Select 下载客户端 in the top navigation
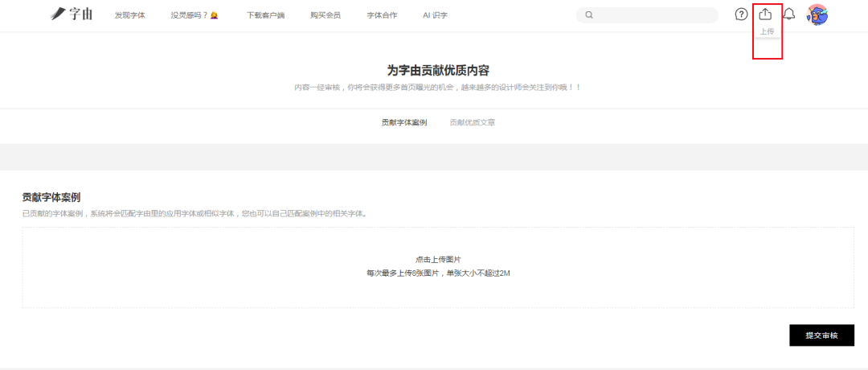The height and width of the screenshot is (370, 868). tap(265, 15)
